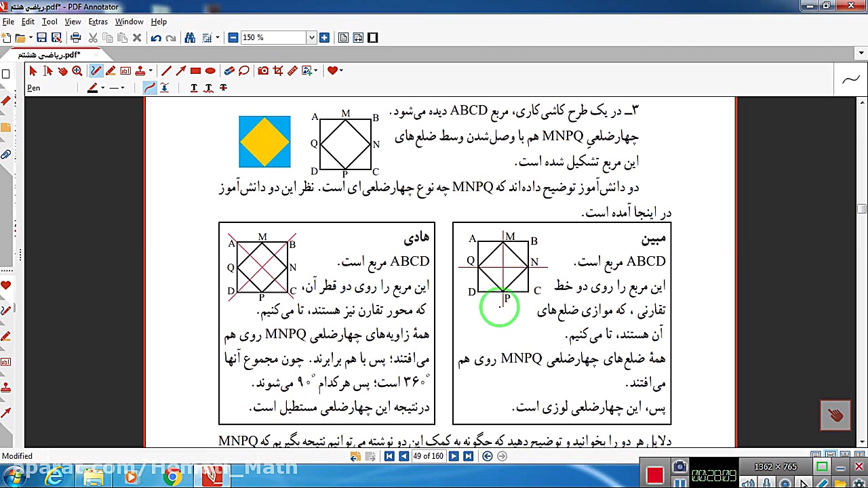Go to the last page of the PDF
This screenshot has height=488, width=868.
click(469, 455)
